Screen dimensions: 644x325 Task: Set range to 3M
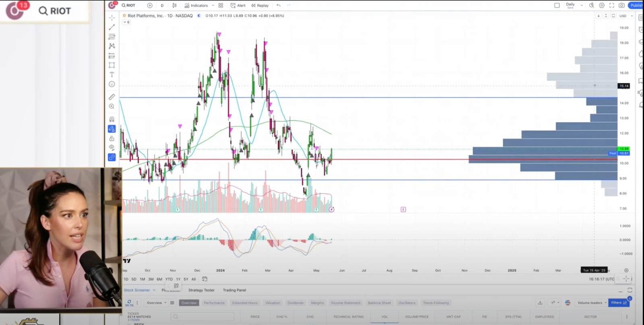[x=151, y=279]
